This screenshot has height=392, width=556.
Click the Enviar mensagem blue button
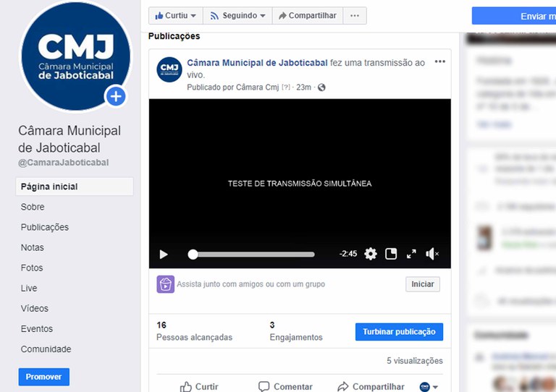(x=514, y=17)
